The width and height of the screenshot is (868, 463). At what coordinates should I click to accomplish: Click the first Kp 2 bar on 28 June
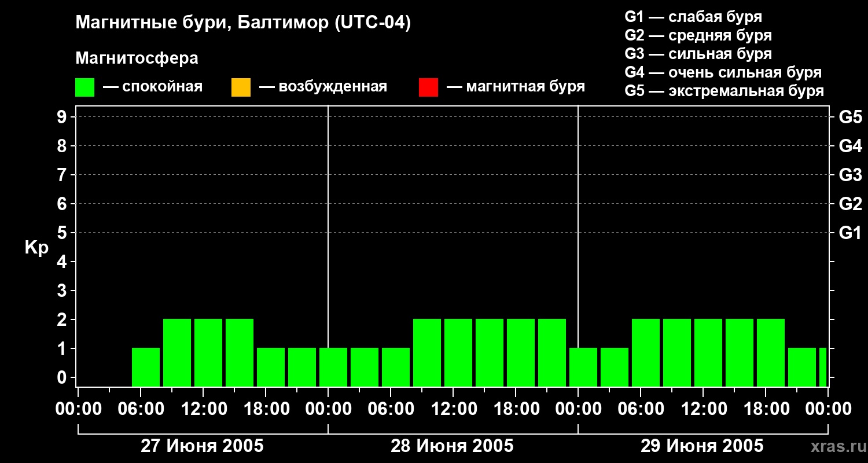click(427, 352)
